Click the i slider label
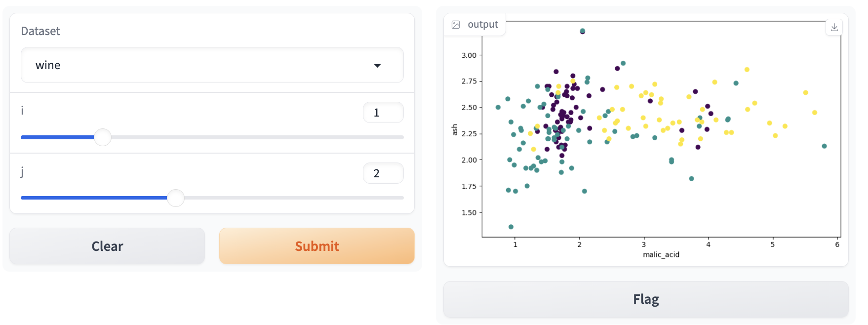868x325 pixels. pyautogui.click(x=22, y=111)
